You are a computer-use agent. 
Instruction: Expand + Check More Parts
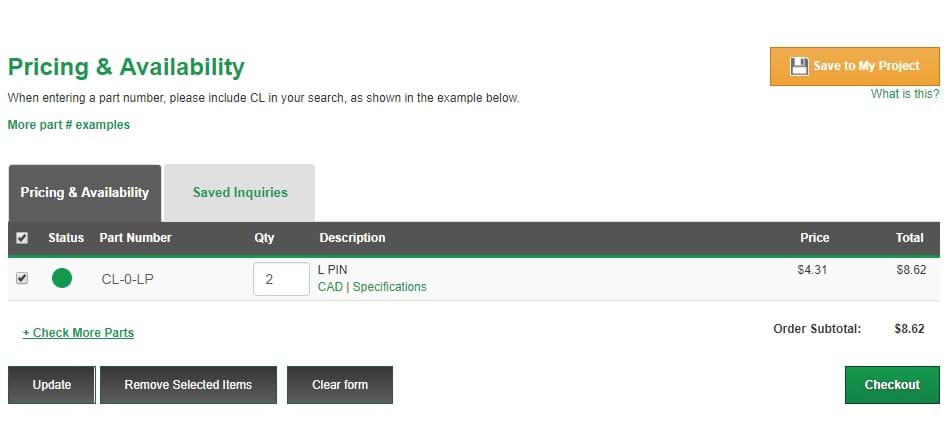click(x=78, y=332)
